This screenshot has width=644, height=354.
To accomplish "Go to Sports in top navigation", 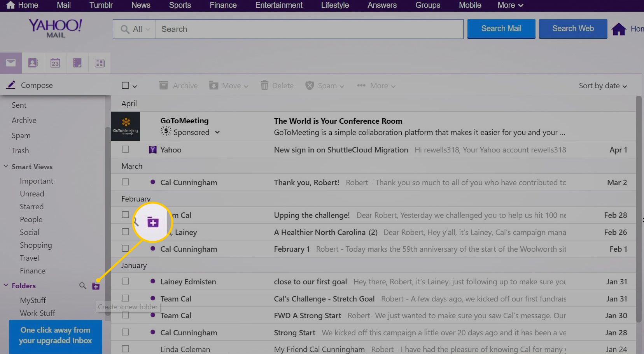I will pos(180,5).
